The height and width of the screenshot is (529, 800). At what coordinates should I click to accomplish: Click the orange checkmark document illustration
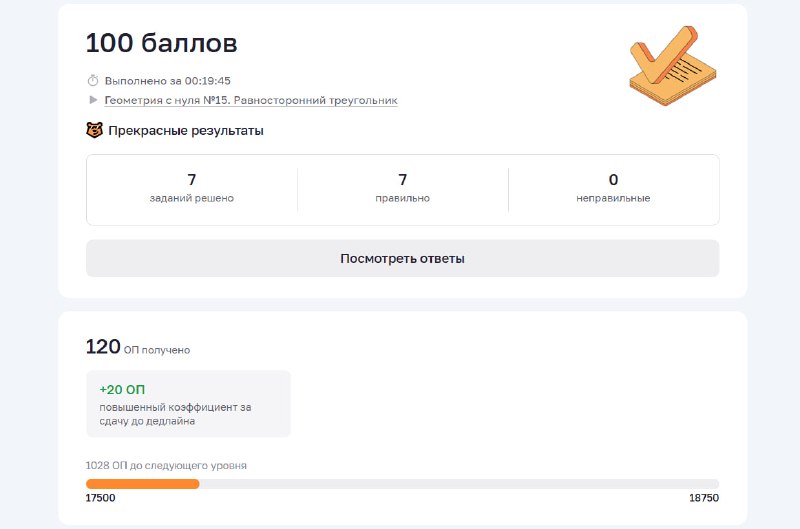672,66
